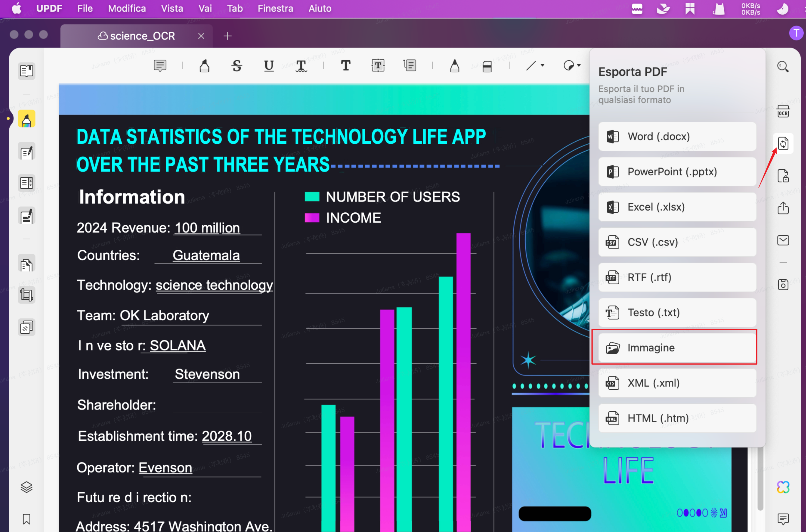Select the line shape tool
The width and height of the screenshot is (806, 532).
point(531,66)
